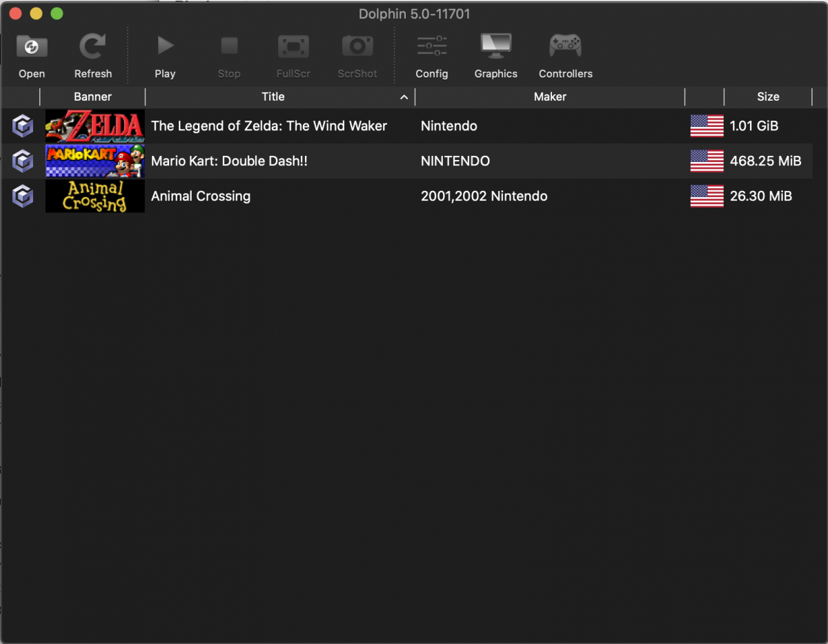Click the Stop emulation icon
The image size is (828, 644).
click(x=229, y=48)
